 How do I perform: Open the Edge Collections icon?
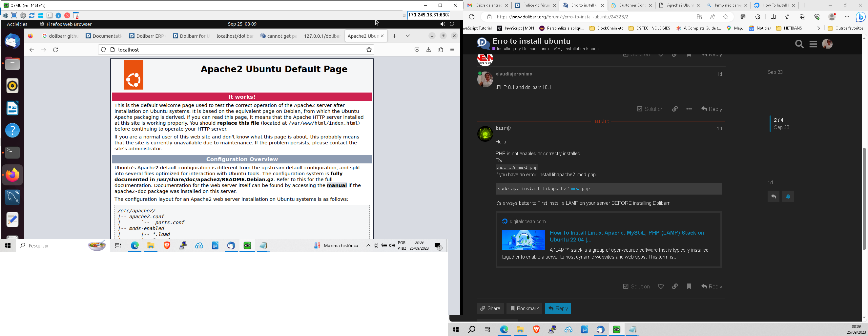[x=802, y=17]
